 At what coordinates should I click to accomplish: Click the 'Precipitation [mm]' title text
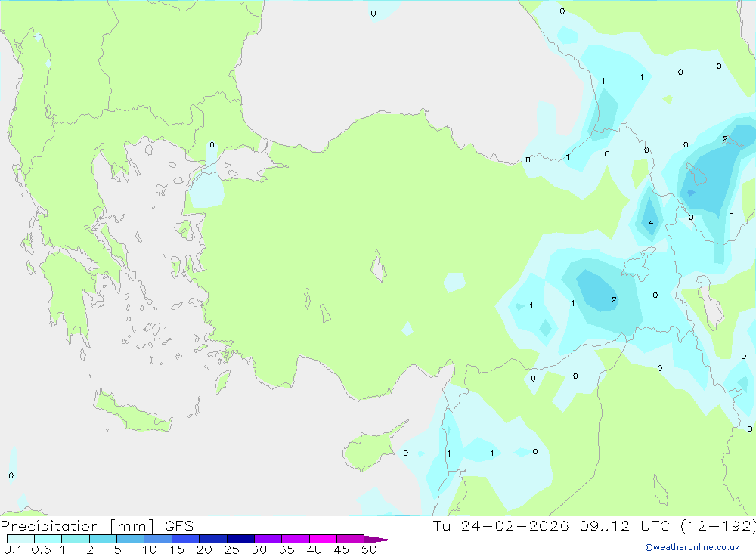pyautogui.click(x=78, y=526)
